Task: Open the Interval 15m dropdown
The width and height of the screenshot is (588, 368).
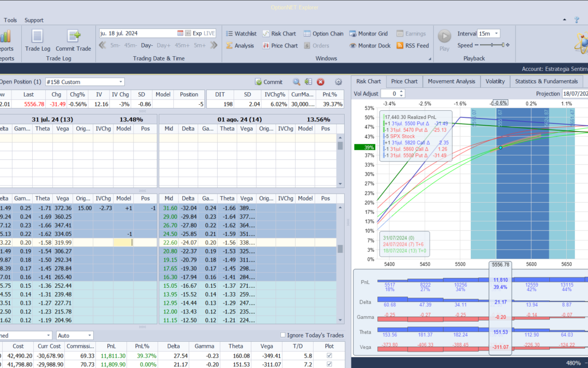Action: pos(488,33)
